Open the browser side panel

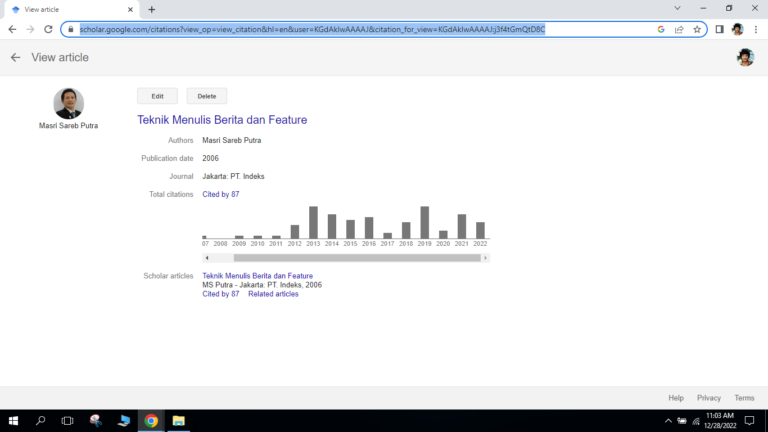[x=720, y=29]
